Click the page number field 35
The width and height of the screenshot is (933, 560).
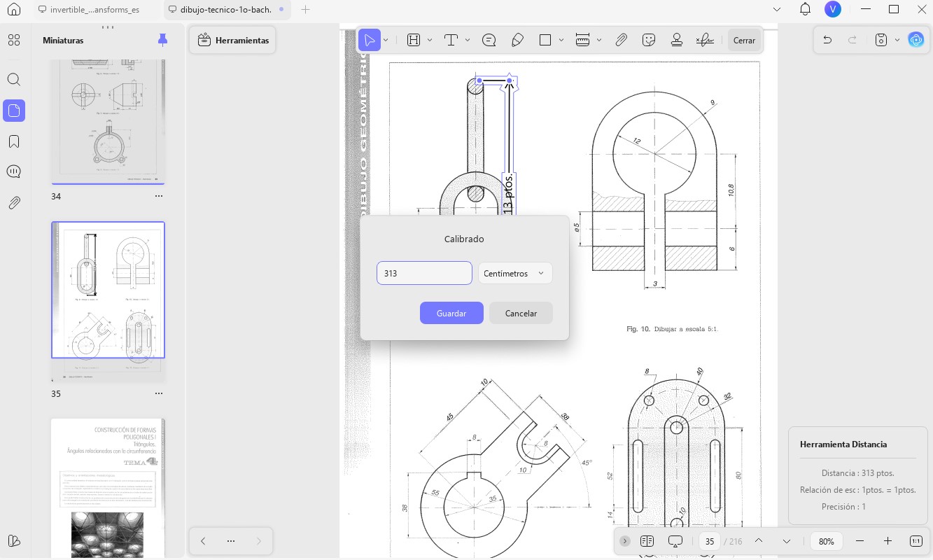(710, 541)
